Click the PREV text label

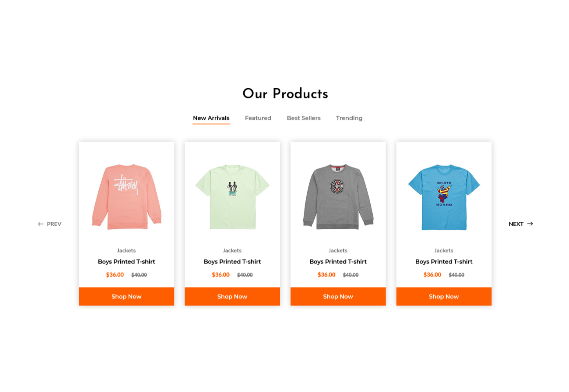point(54,224)
